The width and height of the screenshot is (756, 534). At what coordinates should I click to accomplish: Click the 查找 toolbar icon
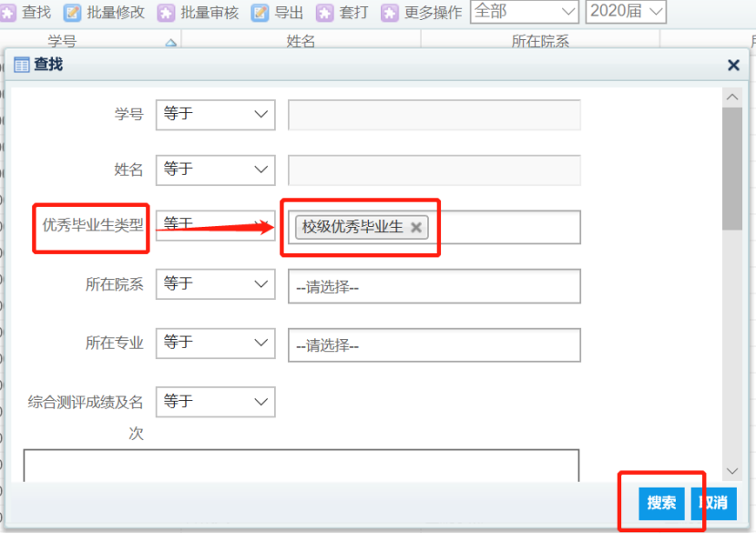tap(9, 13)
